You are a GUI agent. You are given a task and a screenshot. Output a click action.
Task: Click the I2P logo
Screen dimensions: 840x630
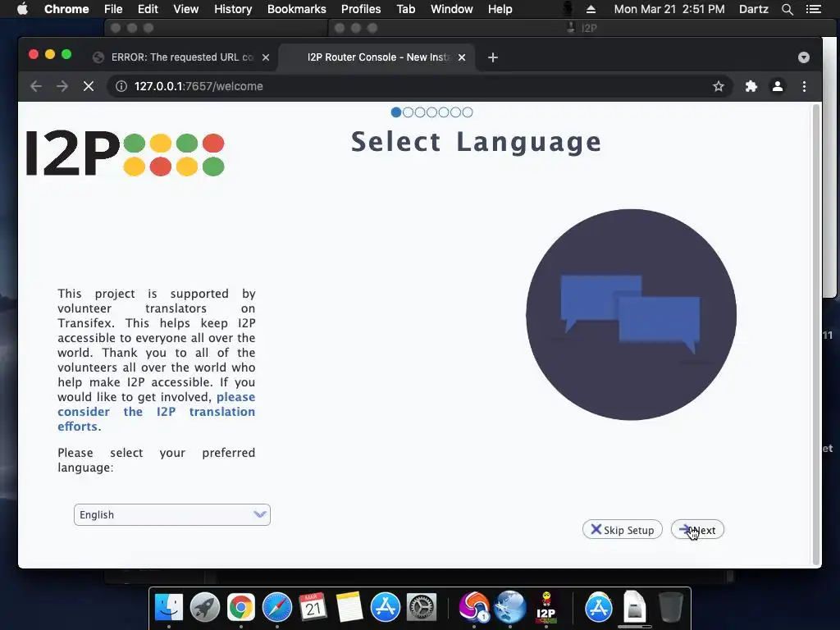(126, 153)
